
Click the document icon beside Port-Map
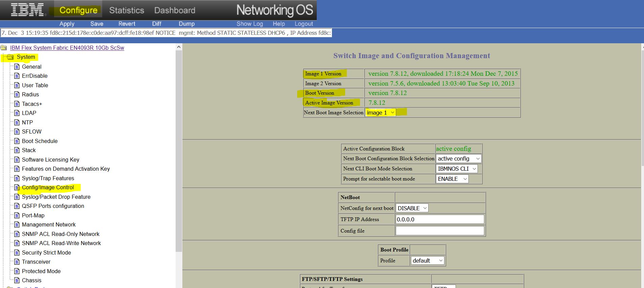click(17, 215)
